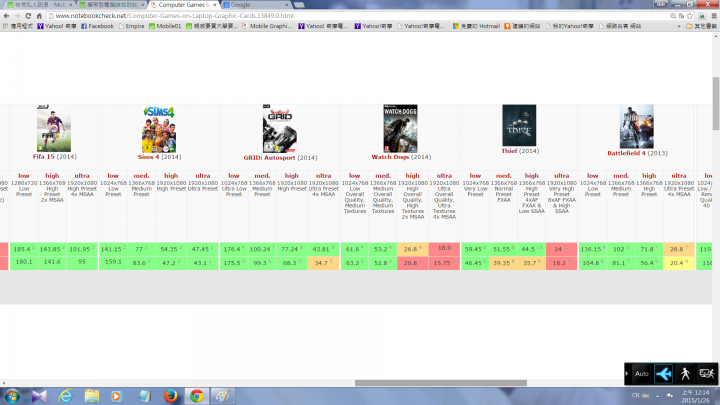Open the media player taskbar icon

pos(117,396)
